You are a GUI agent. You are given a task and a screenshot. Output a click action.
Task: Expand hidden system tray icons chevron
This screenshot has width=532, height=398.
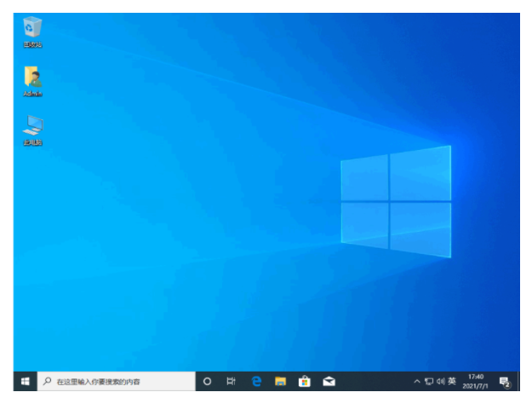point(417,381)
